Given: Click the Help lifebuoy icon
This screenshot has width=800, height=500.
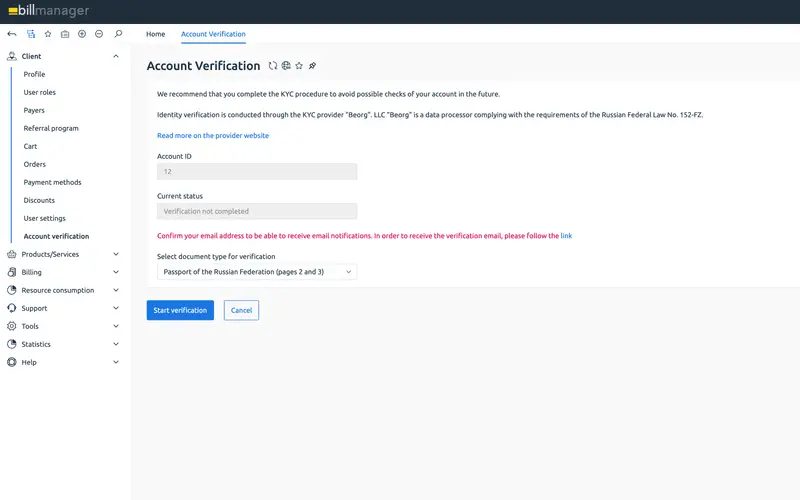Looking at the screenshot, I should click(x=12, y=362).
